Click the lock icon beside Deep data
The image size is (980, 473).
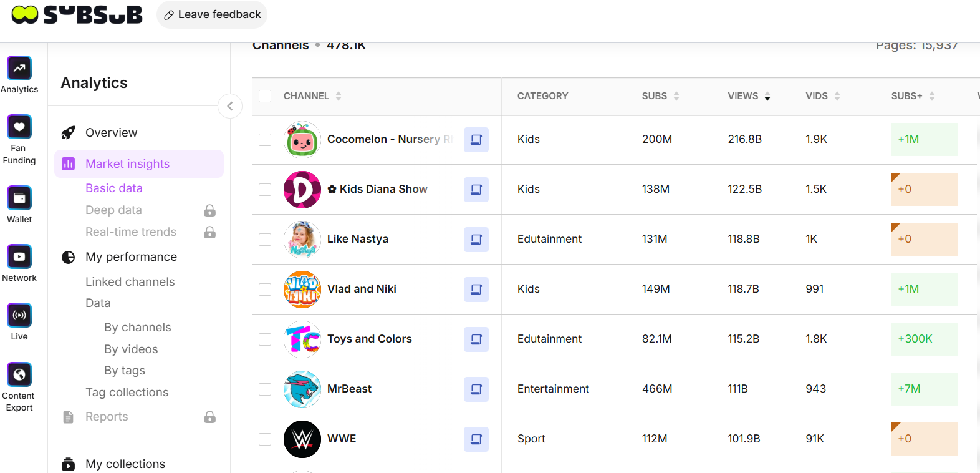click(210, 210)
